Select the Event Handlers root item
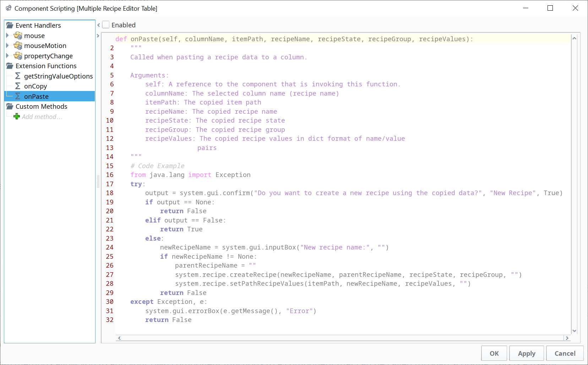 pyautogui.click(x=38, y=25)
